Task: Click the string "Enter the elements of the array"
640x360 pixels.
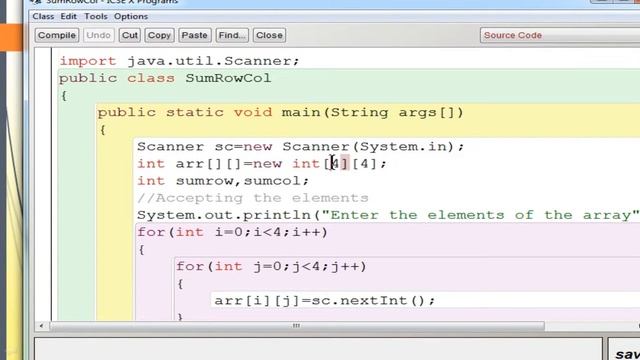Action: pos(480,215)
